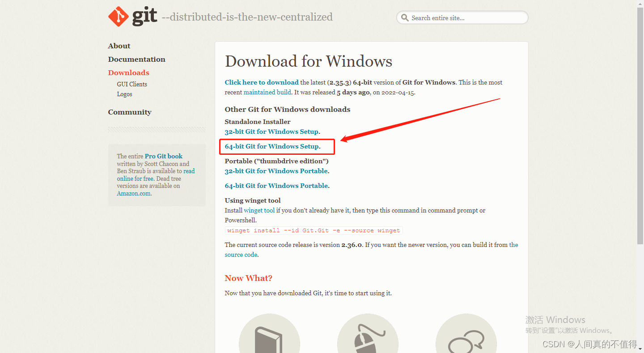Download 32-bit Git for Windows Portable
644x353 pixels.
coord(276,171)
